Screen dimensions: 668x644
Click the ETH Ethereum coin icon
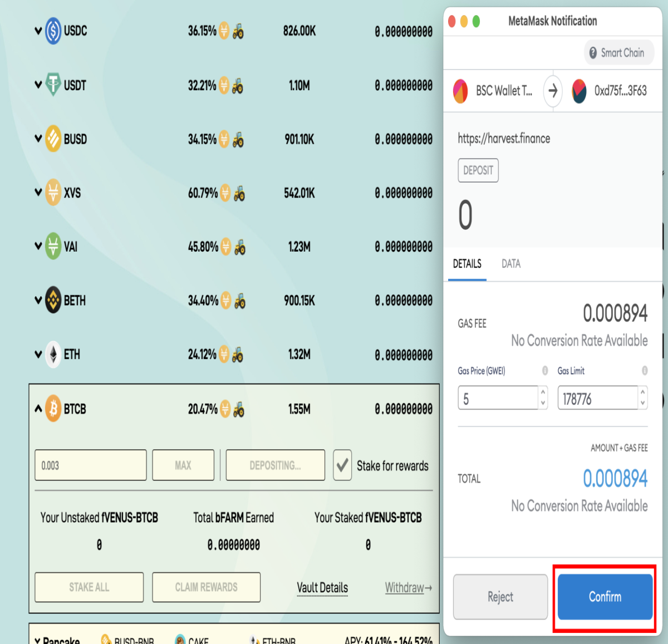[53, 354]
